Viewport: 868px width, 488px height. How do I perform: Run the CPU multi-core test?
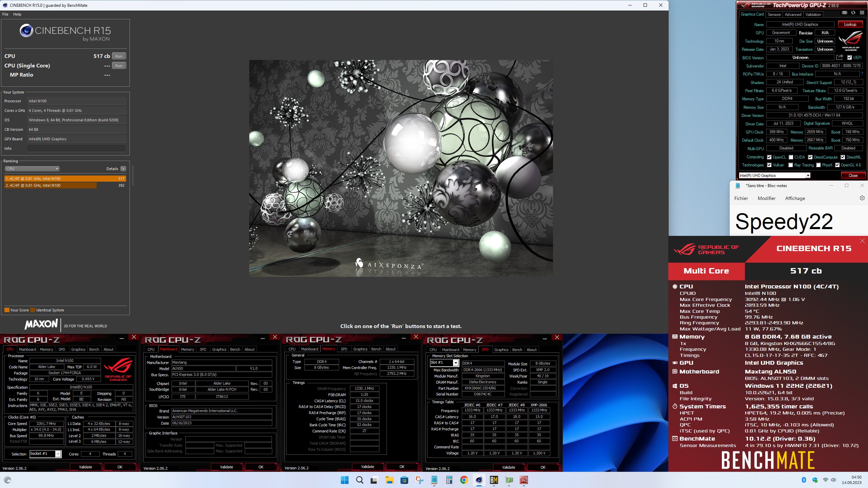click(x=119, y=56)
